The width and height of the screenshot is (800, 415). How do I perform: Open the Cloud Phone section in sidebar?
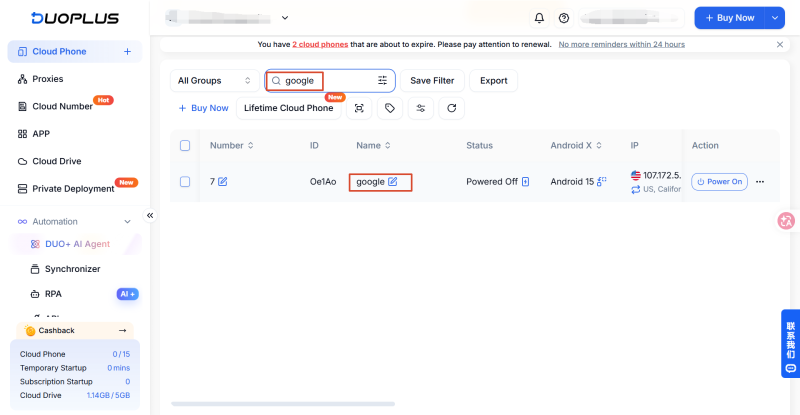74,52
